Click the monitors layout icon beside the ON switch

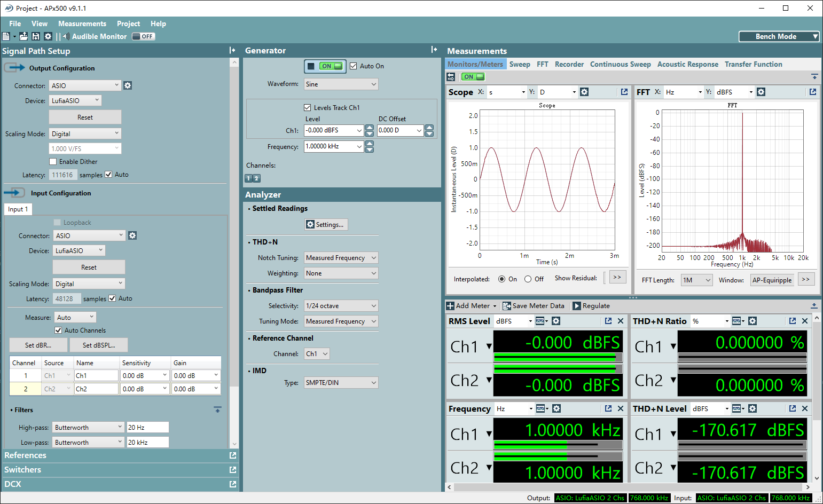pyautogui.click(x=451, y=77)
